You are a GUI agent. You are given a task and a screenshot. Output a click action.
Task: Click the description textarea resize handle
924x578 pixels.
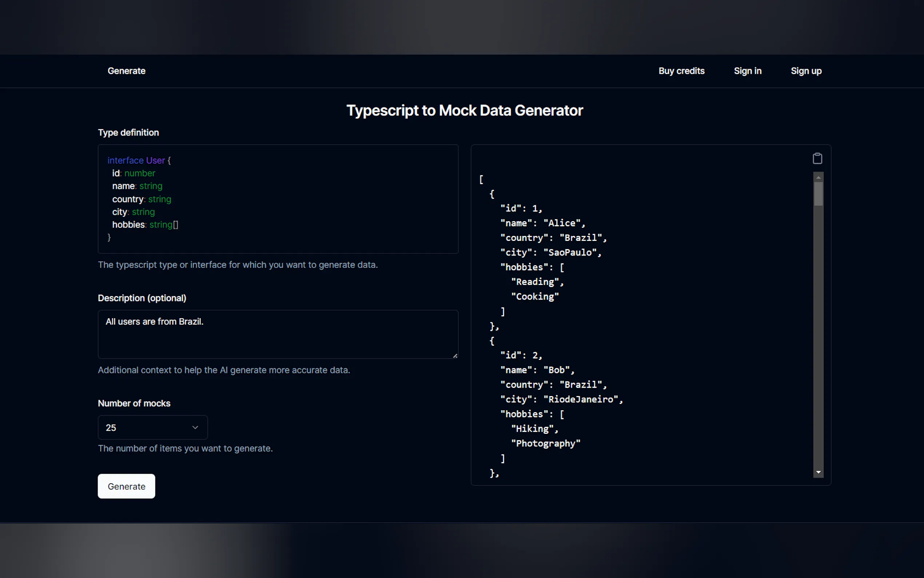click(455, 356)
